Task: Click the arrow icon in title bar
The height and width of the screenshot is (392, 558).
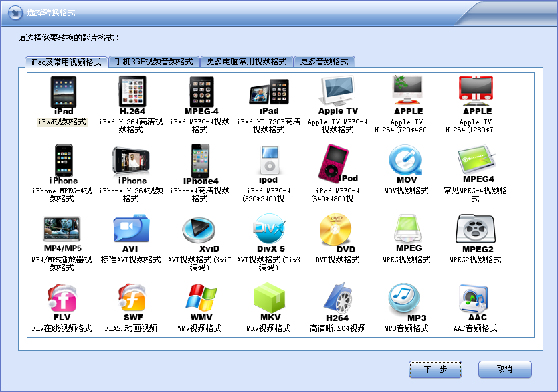Action: 15,13
